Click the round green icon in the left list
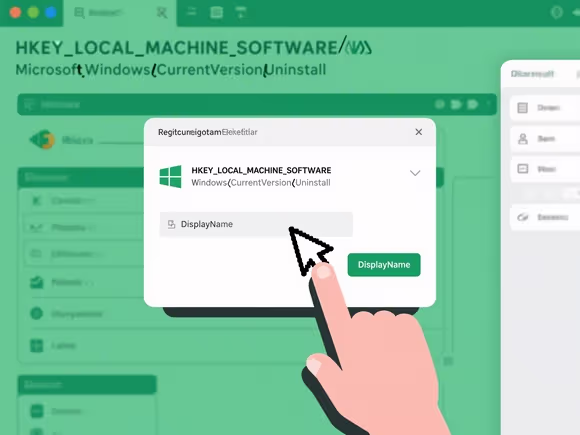The image size is (580, 435). (x=36, y=314)
